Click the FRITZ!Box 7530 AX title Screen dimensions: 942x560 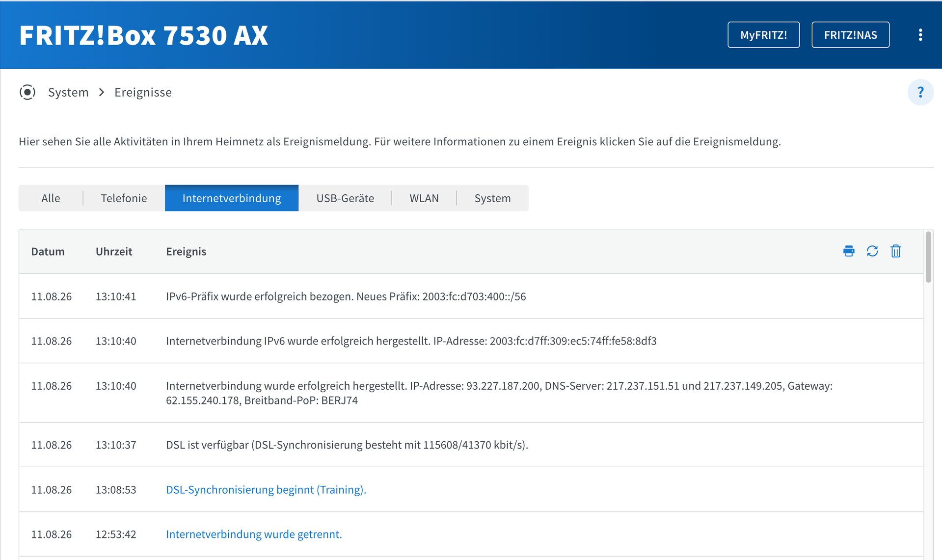(143, 35)
